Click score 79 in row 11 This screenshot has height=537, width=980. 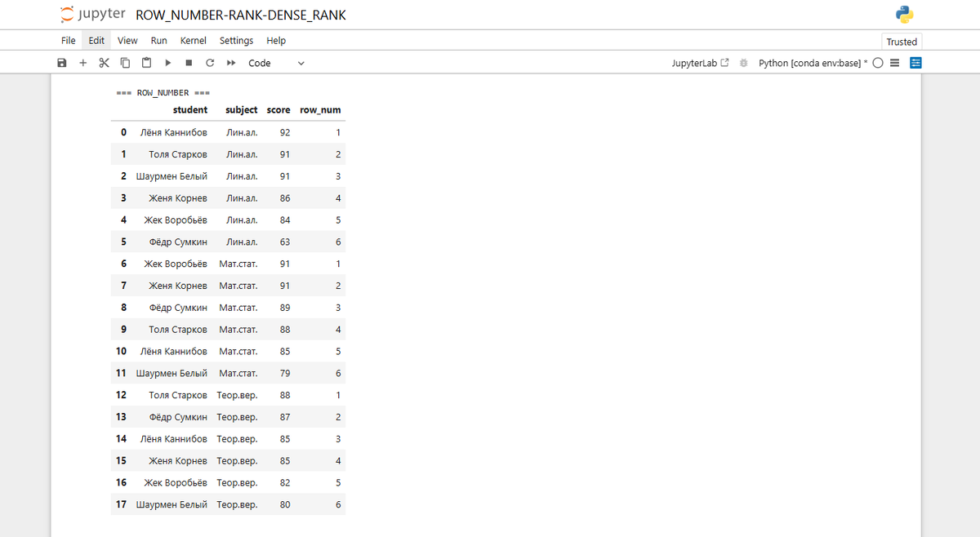pos(284,374)
